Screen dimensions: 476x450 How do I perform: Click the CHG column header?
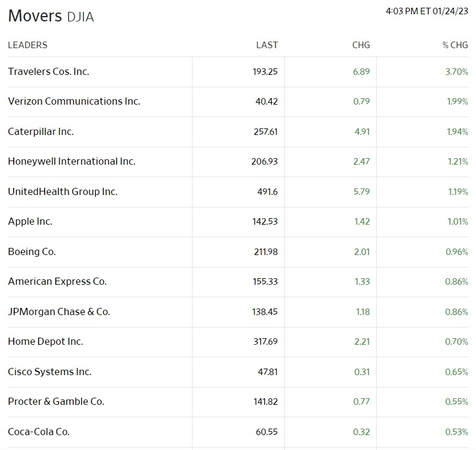point(361,45)
